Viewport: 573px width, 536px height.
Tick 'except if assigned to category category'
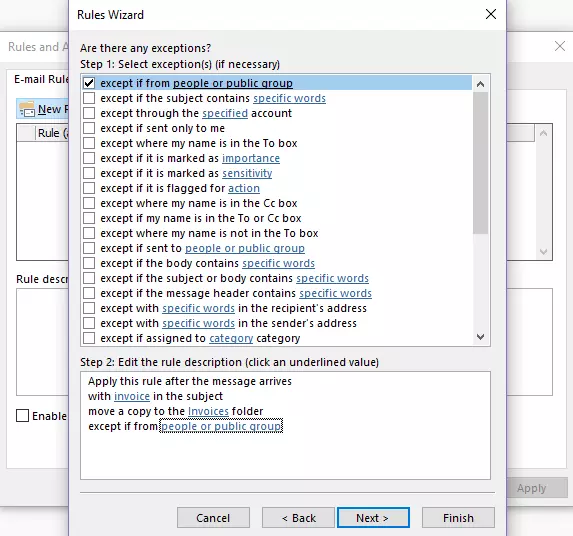(89, 338)
